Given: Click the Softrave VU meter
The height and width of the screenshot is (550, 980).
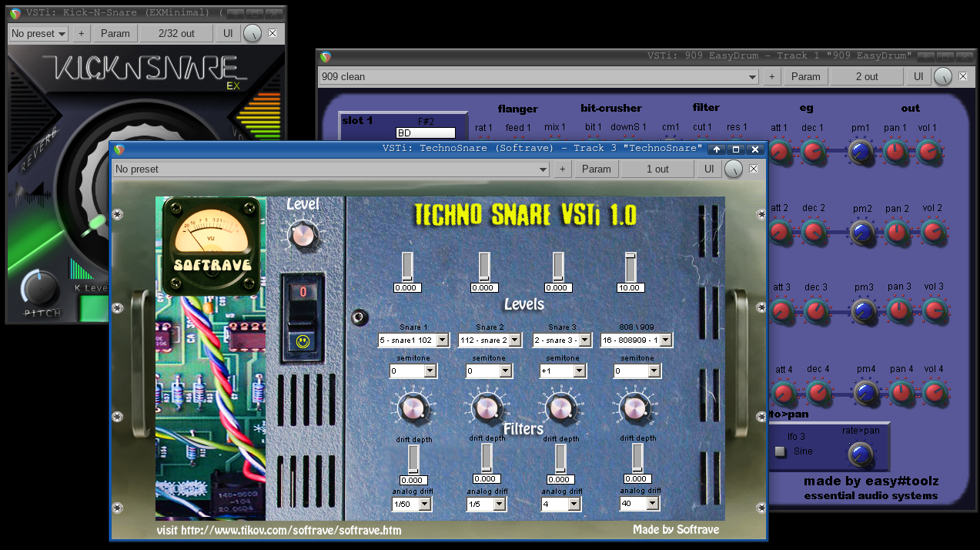Looking at the screenshot, I should pos(211,246).
